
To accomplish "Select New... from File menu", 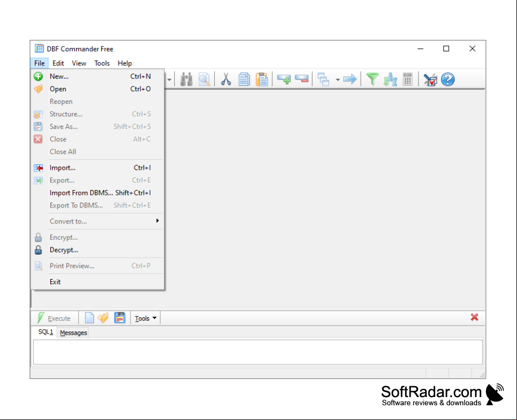I will pyautogui.click(x=97, y=76).
